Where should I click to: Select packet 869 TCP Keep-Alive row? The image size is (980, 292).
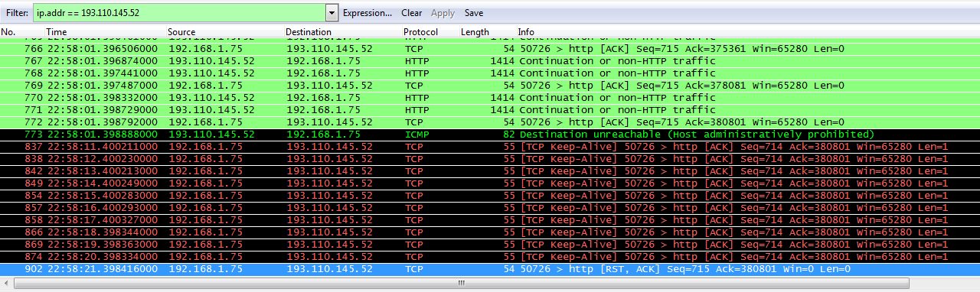pos(490,245)
